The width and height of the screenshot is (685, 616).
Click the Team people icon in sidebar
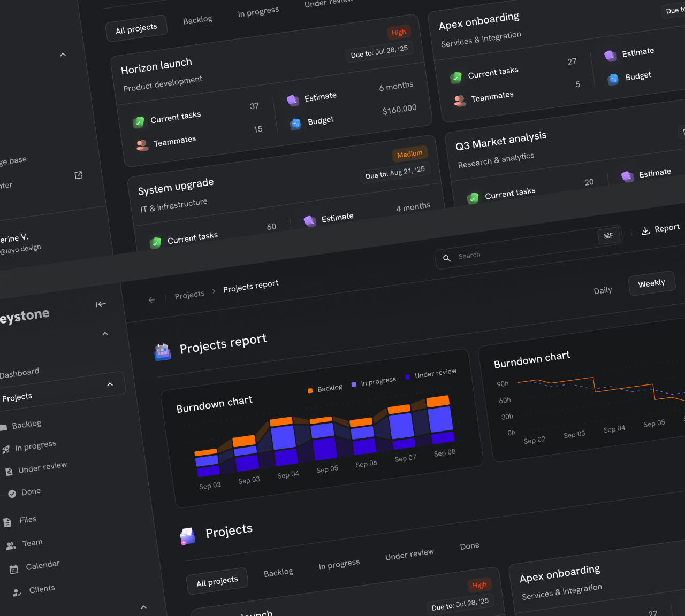11,546
